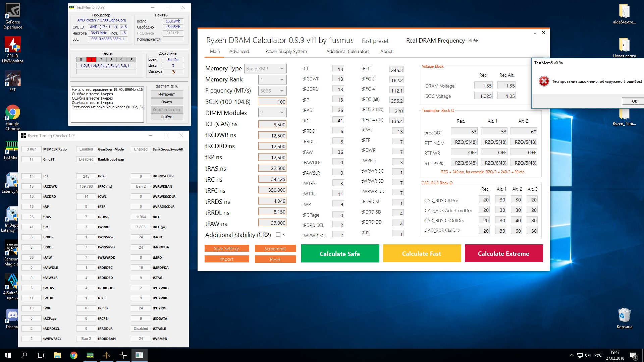644x362 pixels.
Task: Open Power Supply System tab
Action: coord(286,51)
